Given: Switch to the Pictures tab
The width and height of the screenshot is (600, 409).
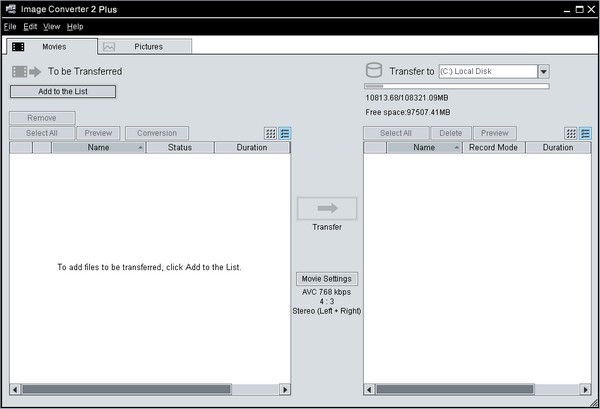Looking at the screenshot, I should [x=145, y=47].
